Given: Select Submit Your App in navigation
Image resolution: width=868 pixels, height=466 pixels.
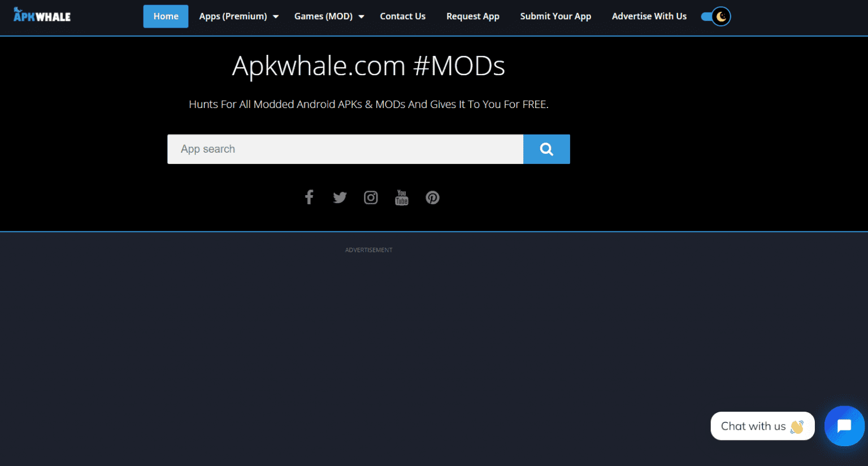Looking at the screenshot, I should tap(555, 16).
